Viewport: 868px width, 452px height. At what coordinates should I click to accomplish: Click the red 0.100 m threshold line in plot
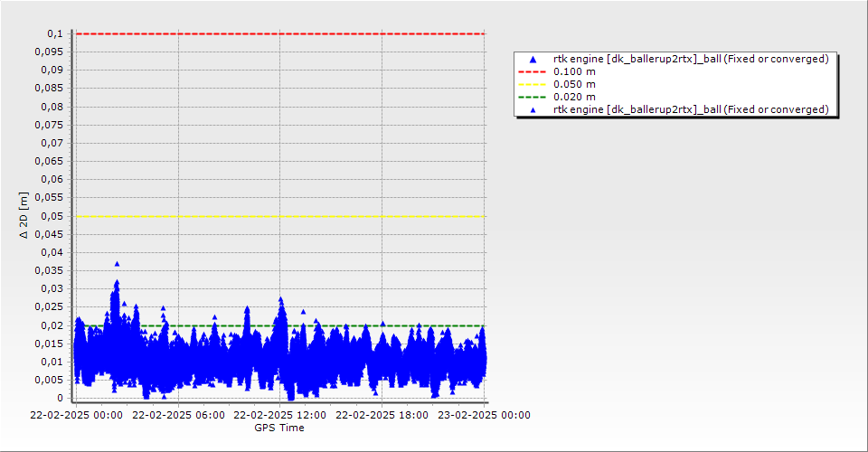pos(280,33)
